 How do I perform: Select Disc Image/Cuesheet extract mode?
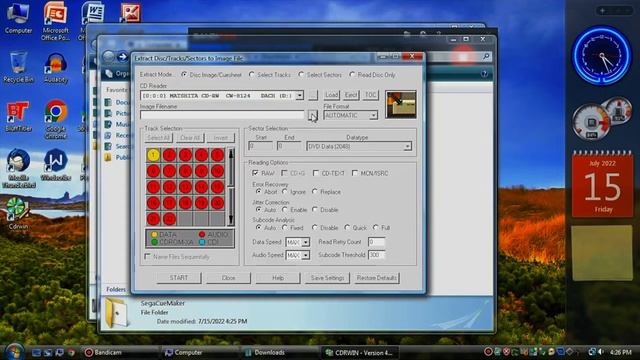pos(184,75)
